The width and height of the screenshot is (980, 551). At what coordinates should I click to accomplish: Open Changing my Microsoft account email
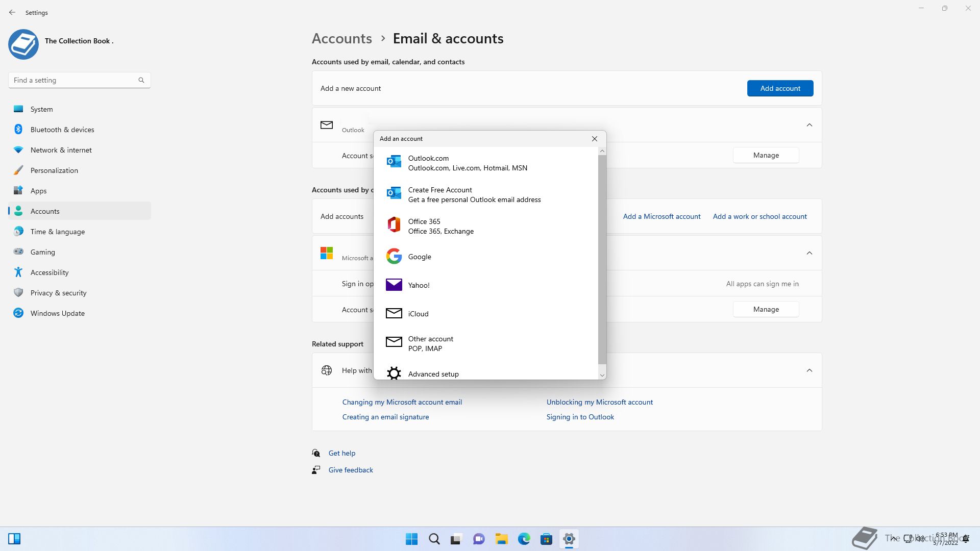pyautogui.click(x=402, y=402)
